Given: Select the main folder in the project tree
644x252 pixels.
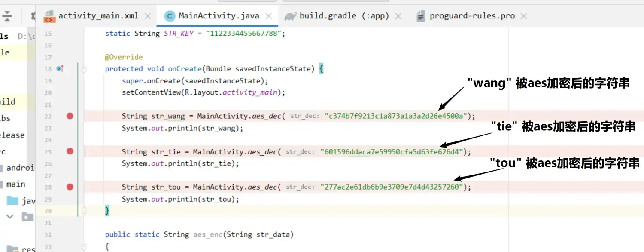Looking at the screenshot, I should [15, 184].
